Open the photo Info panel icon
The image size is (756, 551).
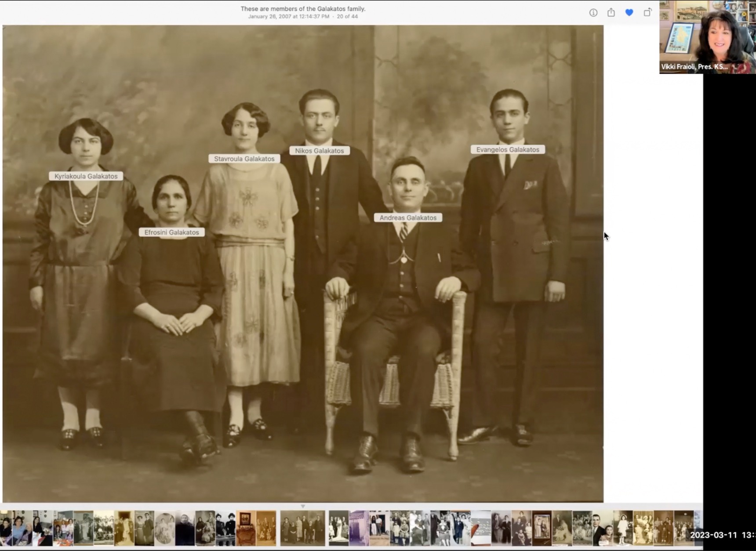click(x=593, y=13)
